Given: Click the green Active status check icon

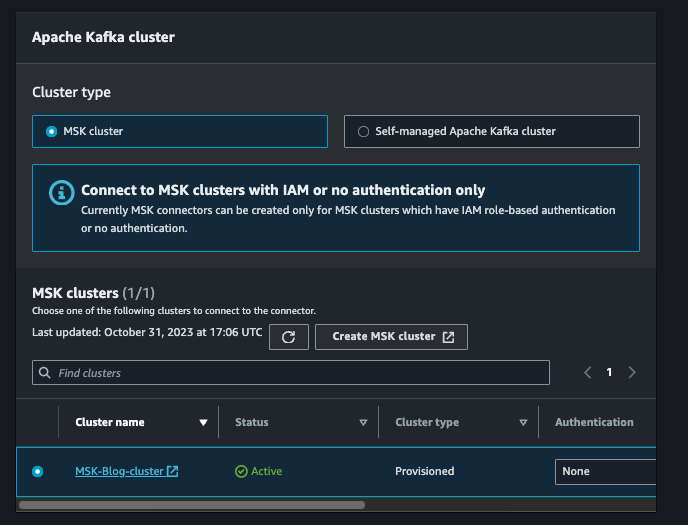Looking at the screenshot, I should (x=241, y=471).
